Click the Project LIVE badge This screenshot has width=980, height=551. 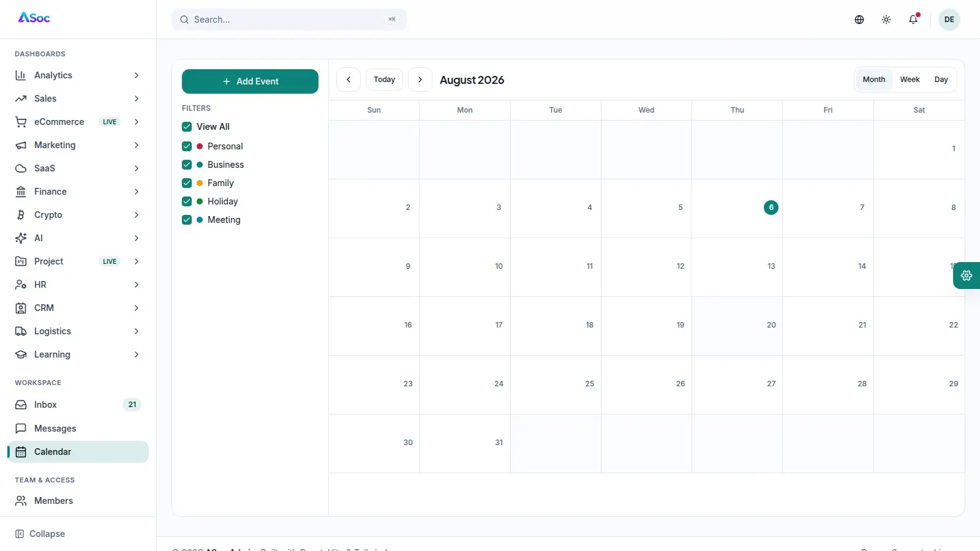point(110,261)
